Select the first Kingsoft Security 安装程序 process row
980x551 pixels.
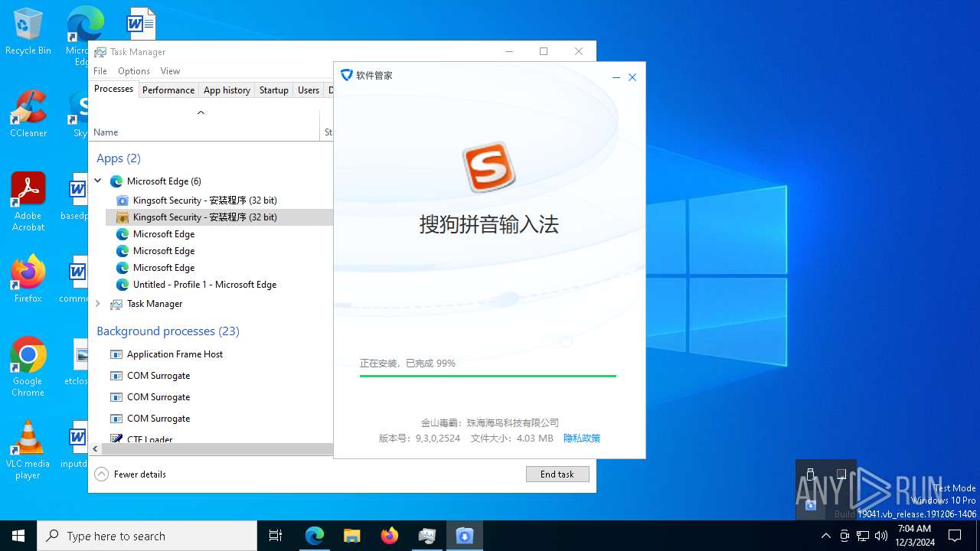click(219, 201)
